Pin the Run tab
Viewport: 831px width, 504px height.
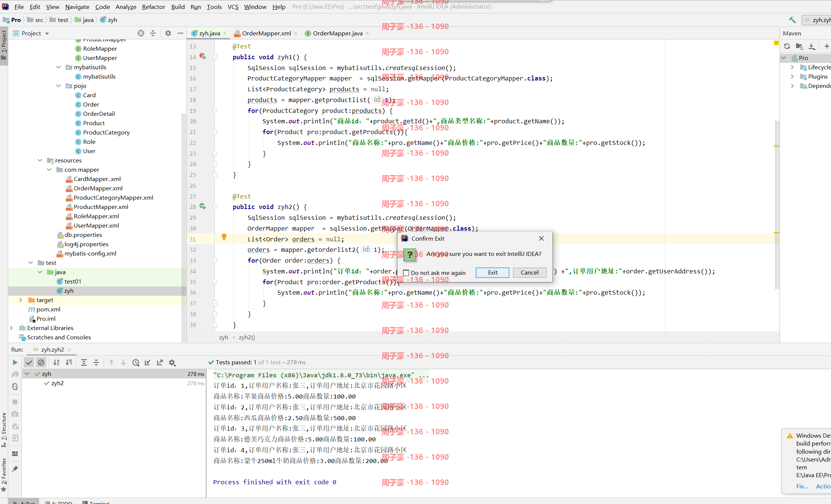pyautogui.click(x=15, y=469)
